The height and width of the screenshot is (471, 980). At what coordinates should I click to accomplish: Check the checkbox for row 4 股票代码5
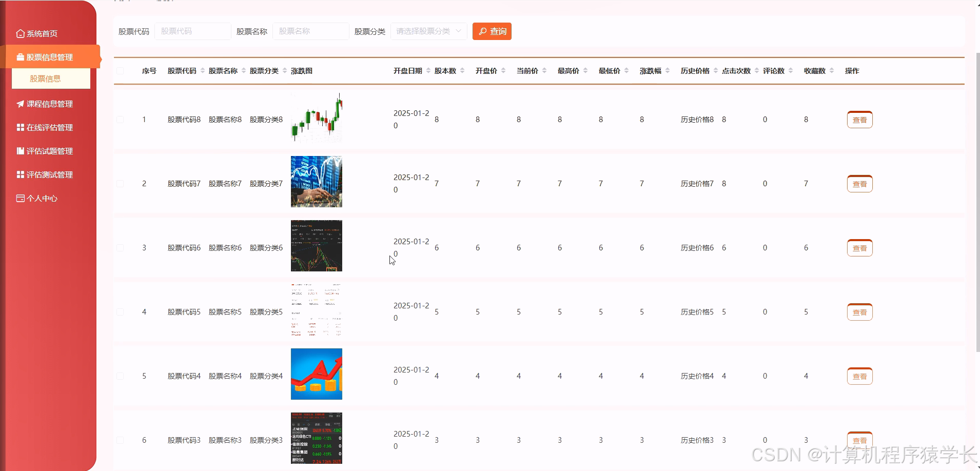pyautogui.click(x=120, y=312)
